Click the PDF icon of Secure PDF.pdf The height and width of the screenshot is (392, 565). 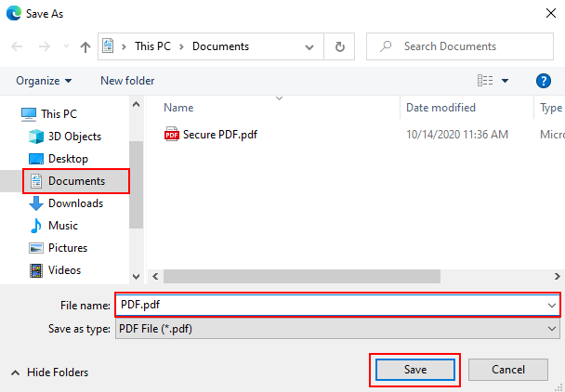172,135
